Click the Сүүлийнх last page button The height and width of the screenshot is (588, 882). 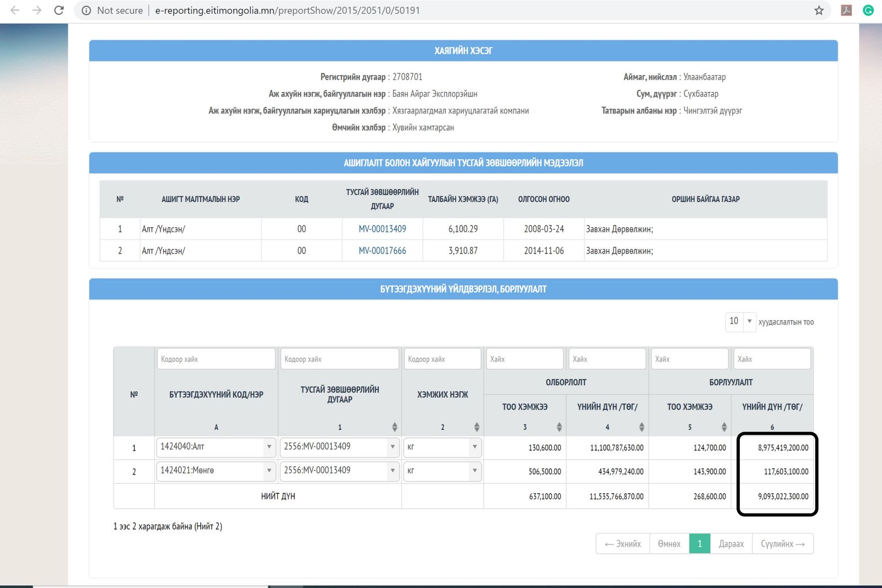(x=783, y=544)
